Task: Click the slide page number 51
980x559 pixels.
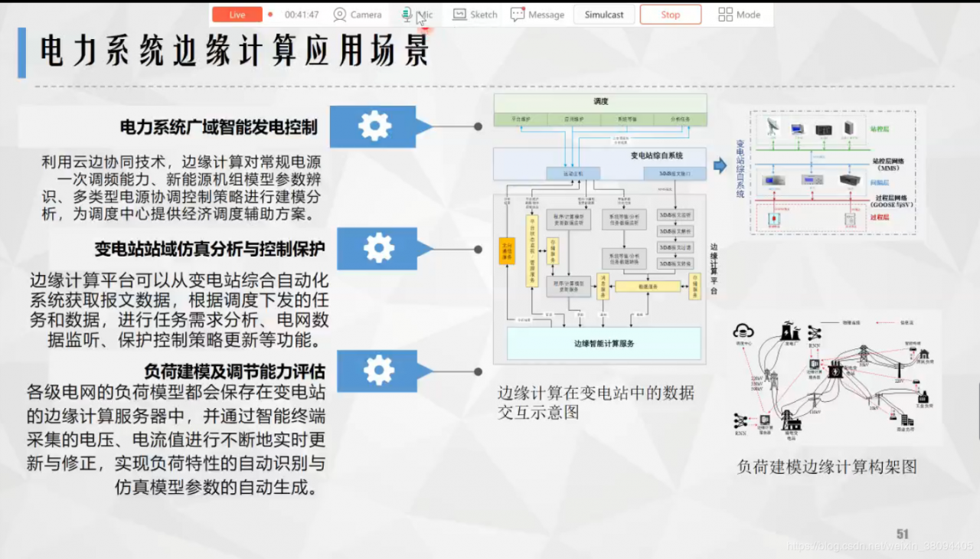Action: click(902, 534)
